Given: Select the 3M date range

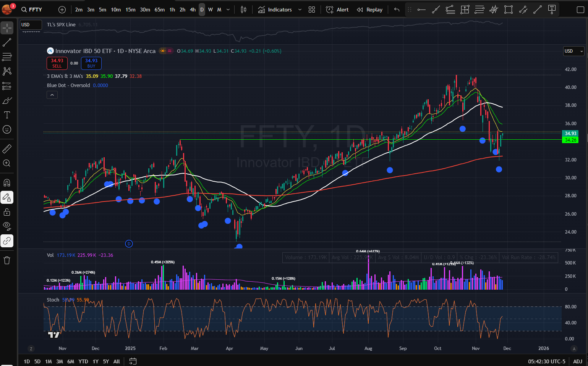Looking at the screenshot, I should click(x=60, y=361).
